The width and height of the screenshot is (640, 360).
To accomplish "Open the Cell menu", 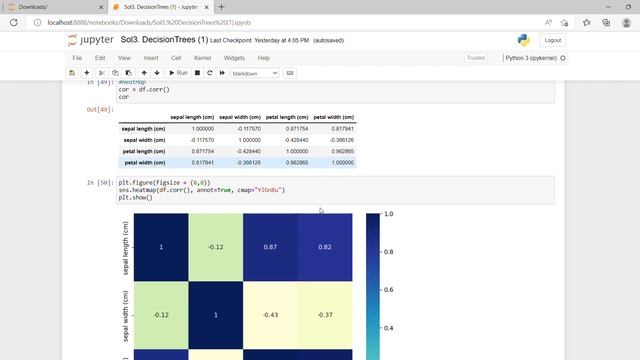I will tap(176, 58).
